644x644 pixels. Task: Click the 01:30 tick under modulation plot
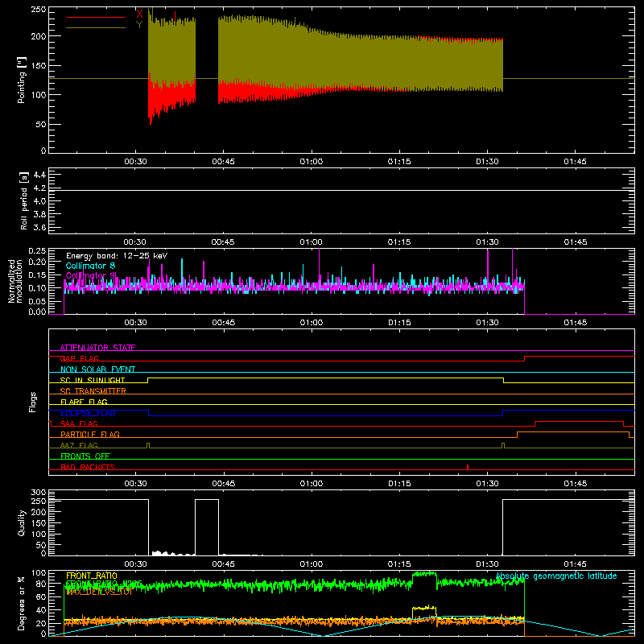[487, 323]
